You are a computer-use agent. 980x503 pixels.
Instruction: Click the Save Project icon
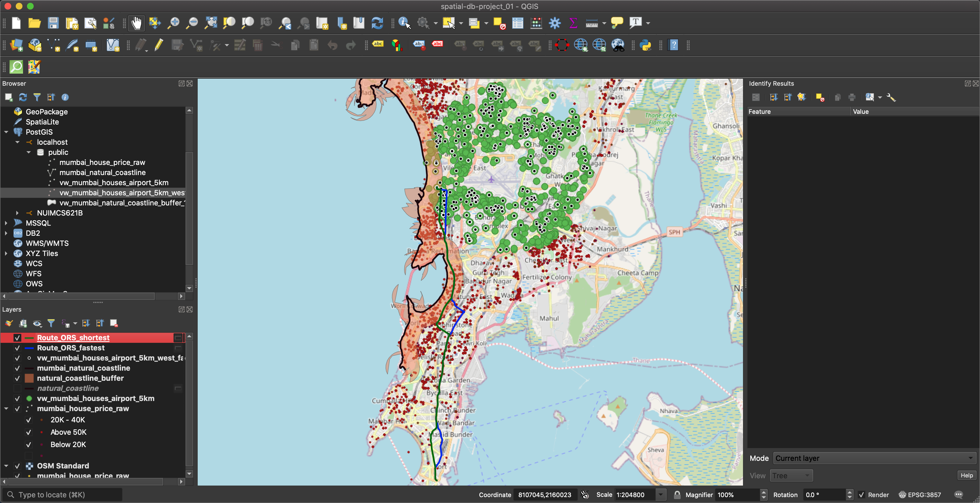pos(53,23)
